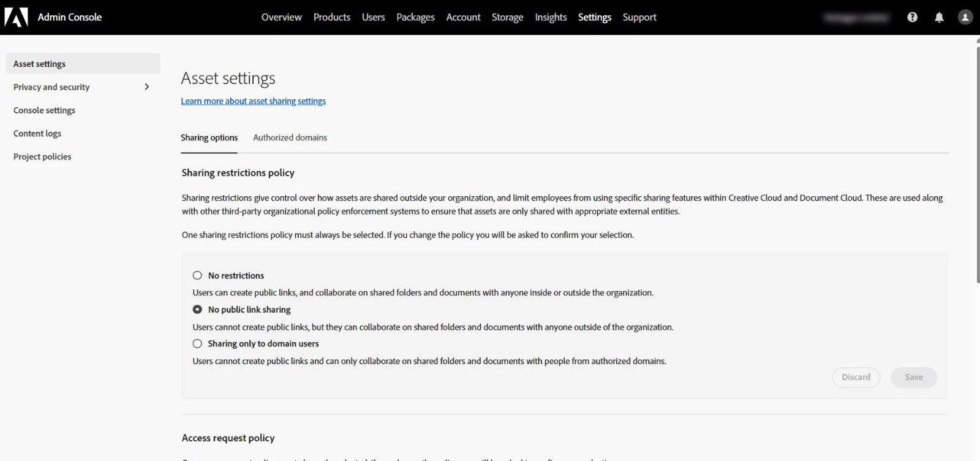Viewport: 980px width, 461px height.
Task: Open the notifications bell icon
Action: tap(939, 17)
